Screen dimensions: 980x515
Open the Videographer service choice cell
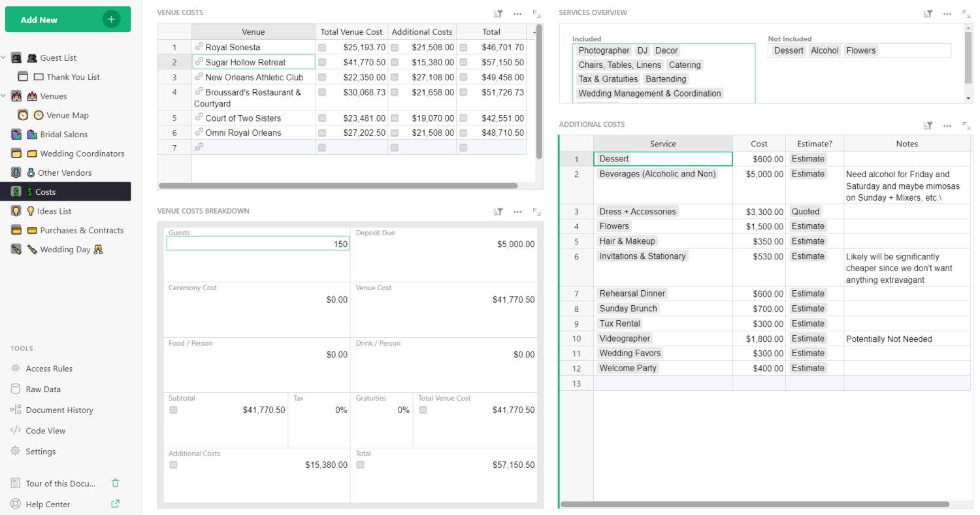tap(663, 339)
